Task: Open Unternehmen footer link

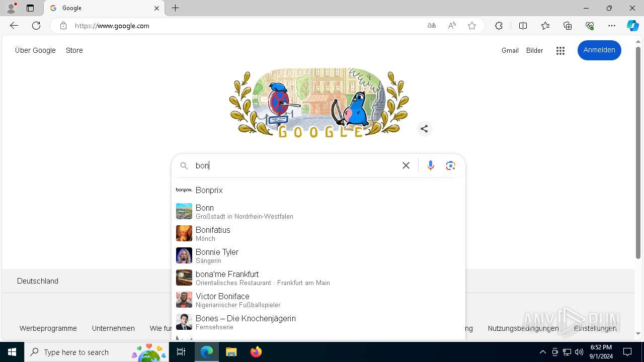Action: (113, 328)
